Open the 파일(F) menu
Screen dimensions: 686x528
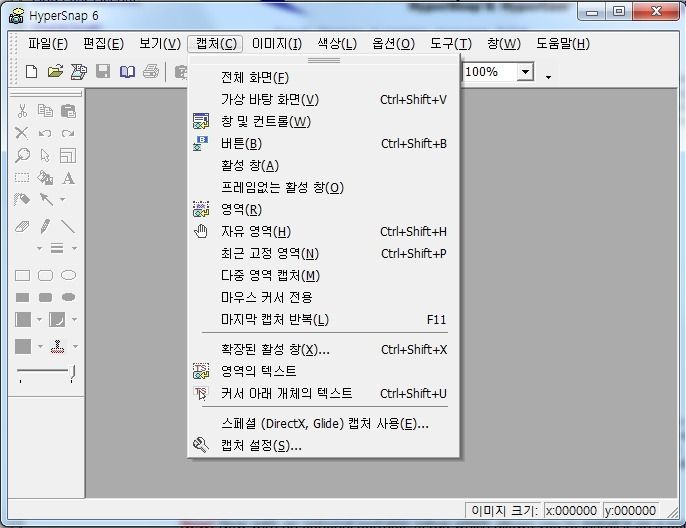click(x=48, y=44)
